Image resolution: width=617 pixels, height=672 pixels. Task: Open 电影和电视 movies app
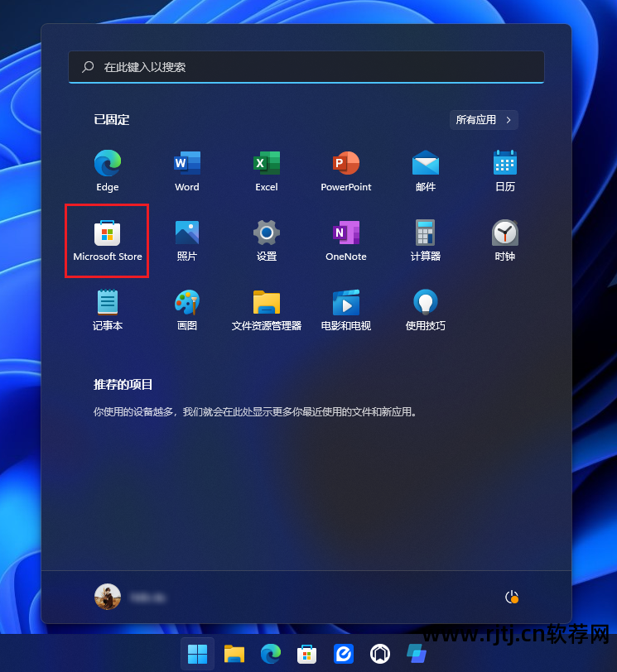pyautogui.click(x=346, y=310)
